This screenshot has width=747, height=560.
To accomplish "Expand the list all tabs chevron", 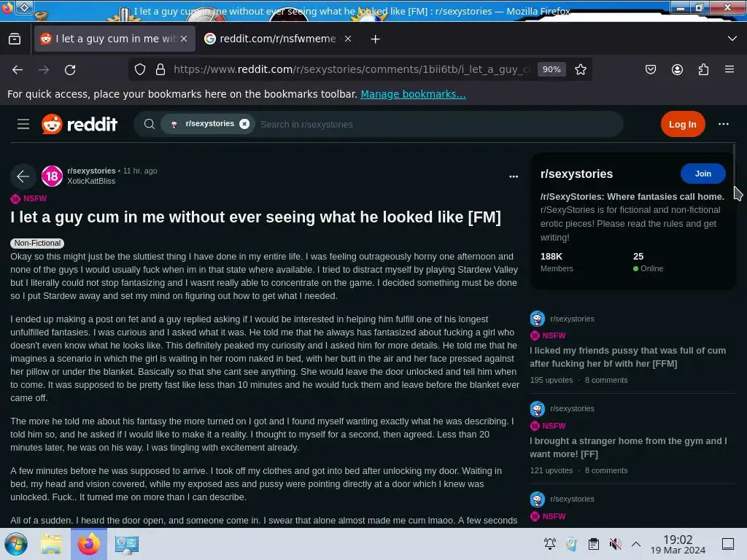I will pos(732,39).
